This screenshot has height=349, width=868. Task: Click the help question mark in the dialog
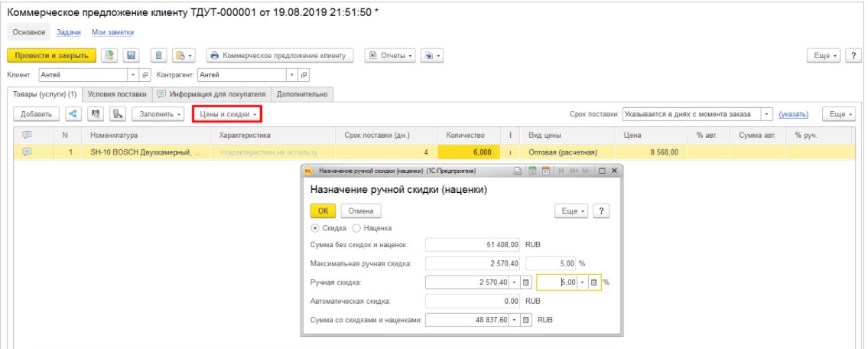tap(602, 210)
